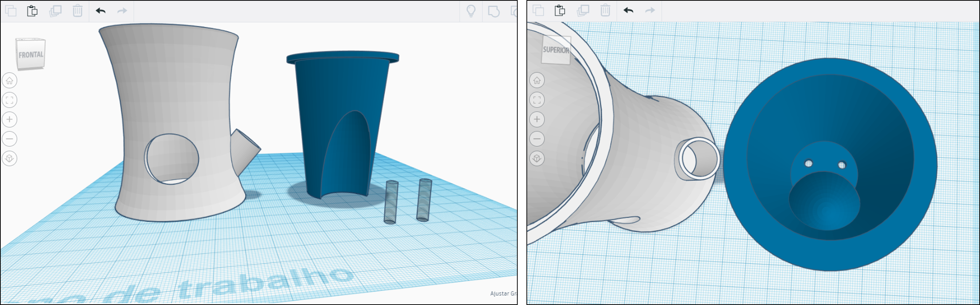Open Ajustar Grade snap grid control
This screenshot has width=980, height=305.
click(x=503, y=294)
